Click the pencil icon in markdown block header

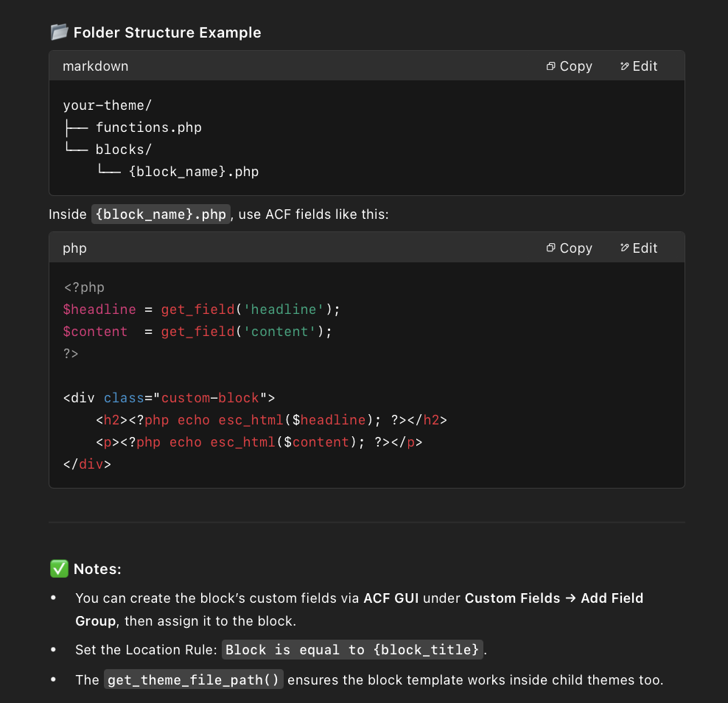(624, 66)
